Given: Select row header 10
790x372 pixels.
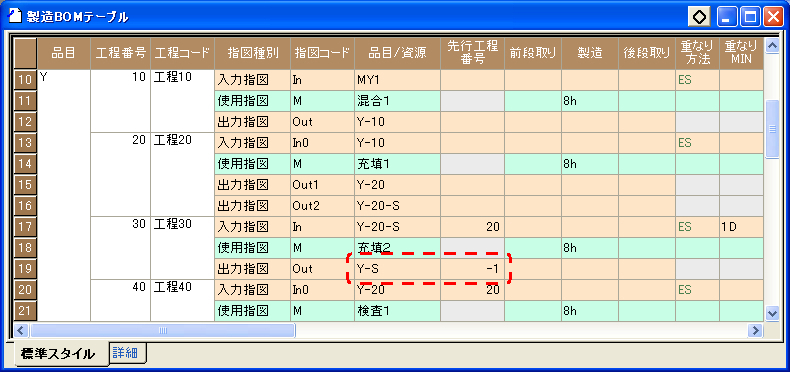Looking at the screenshot, I should (x=24, y=80).
